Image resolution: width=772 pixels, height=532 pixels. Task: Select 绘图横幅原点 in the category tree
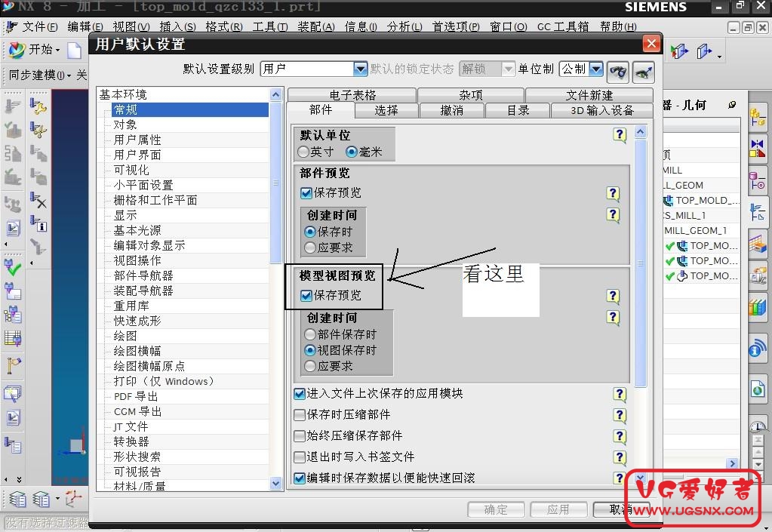[149, 367]
